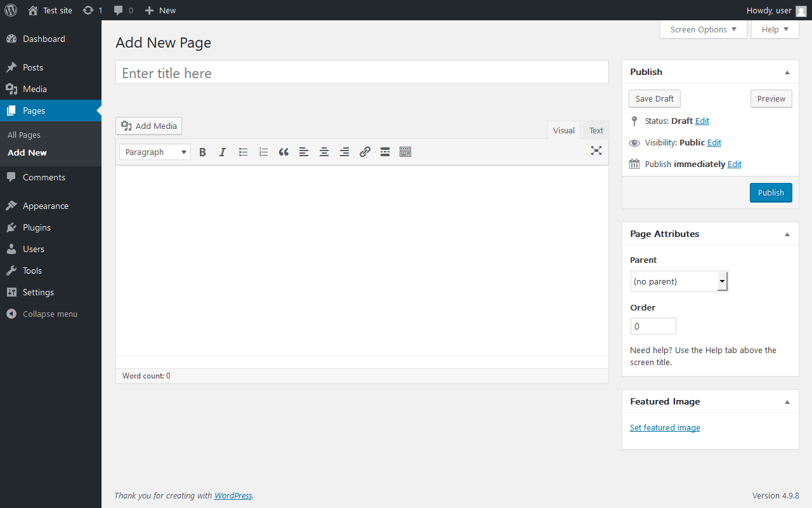Center align the text
The image size is (812, 508).
coord(324,152)
